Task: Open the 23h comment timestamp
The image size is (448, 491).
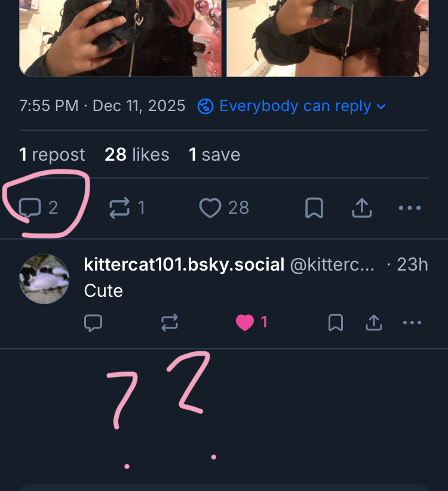Action: (412, 265)
